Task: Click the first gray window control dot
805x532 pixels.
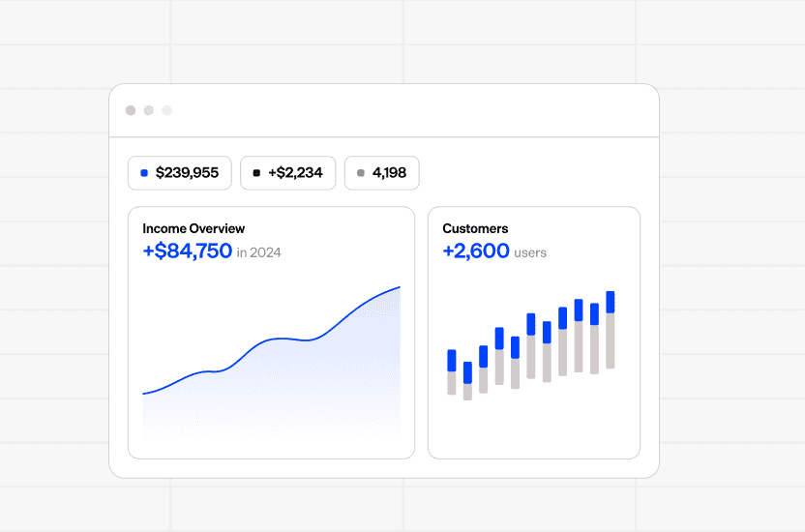Action: click(131, 110)
